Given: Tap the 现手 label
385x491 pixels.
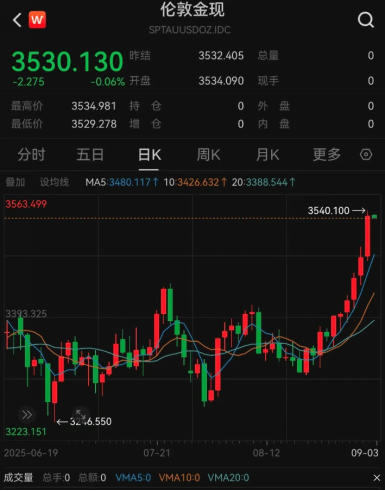Looking at the screenshot, I should coord(268,81).
